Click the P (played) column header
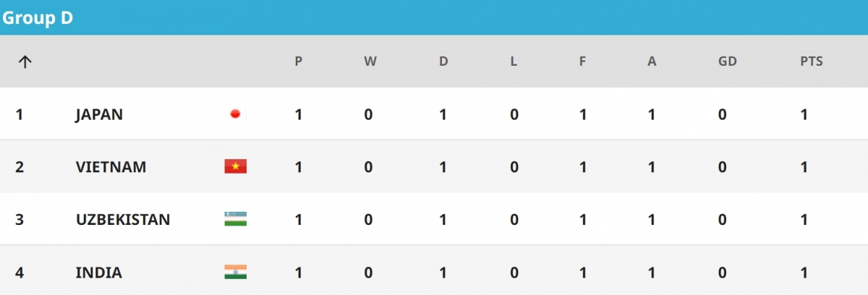This screenshot has height=295, width=868. point(298,61)
